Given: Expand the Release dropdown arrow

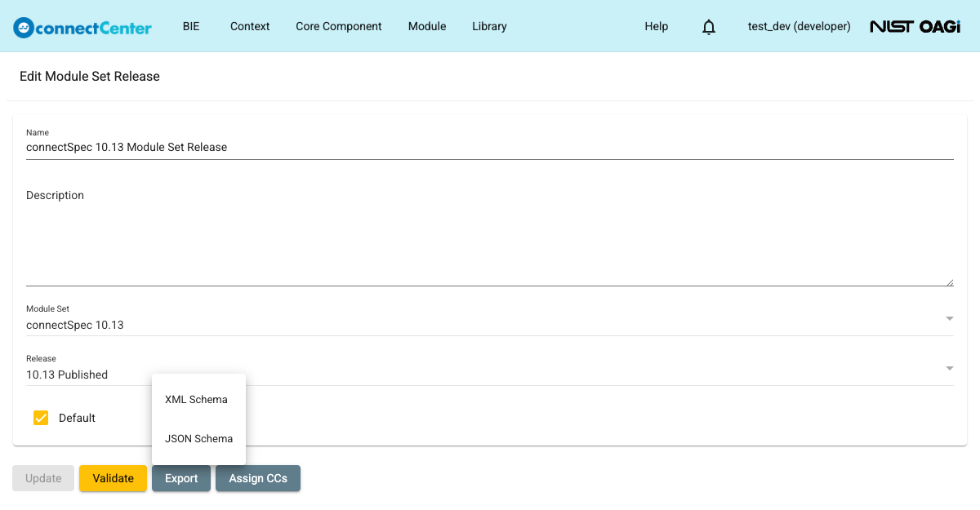Looking at the screenshot, I should pos(950,368).
